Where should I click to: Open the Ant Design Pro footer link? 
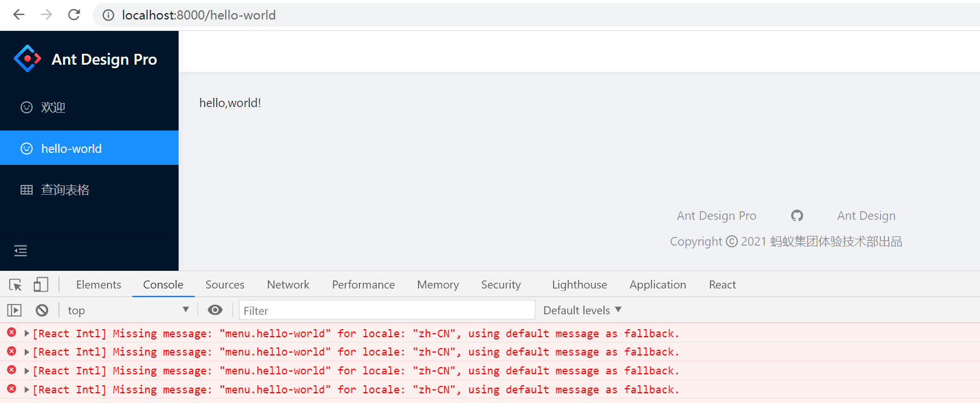coord(716,216)
